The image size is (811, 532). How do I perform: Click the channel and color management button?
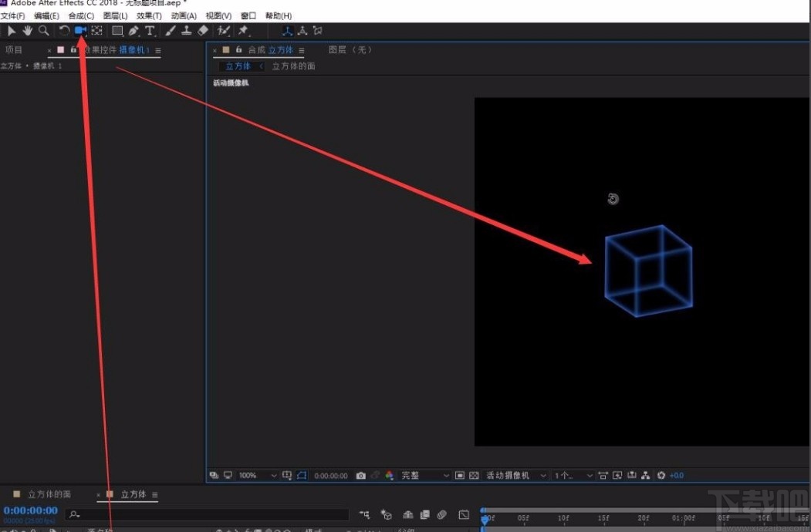pyautogui.click(x=388, y=475)
